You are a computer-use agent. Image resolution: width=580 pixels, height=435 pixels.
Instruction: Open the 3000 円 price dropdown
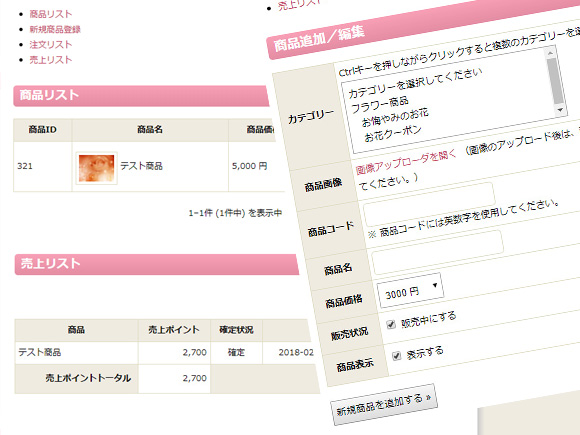pyautogui.click(x=410, y=290)
